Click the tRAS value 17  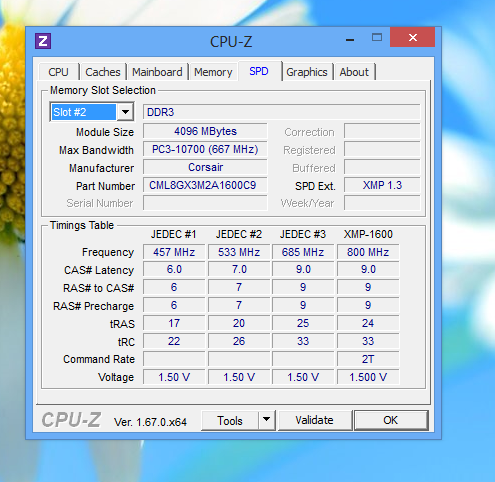(x=174, y=323)
